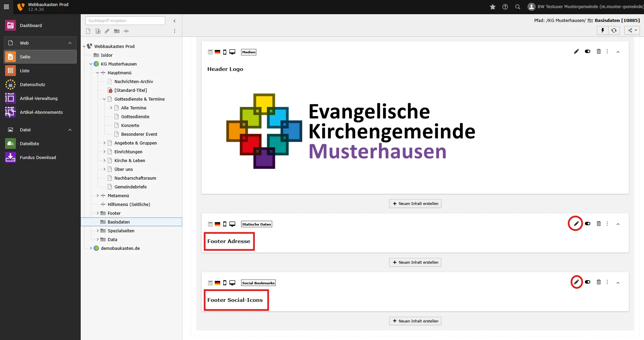Open the application grid icon top left
The height and width of the screenshot is (340, 644).
pyautogui.click(x=6, y=7)
